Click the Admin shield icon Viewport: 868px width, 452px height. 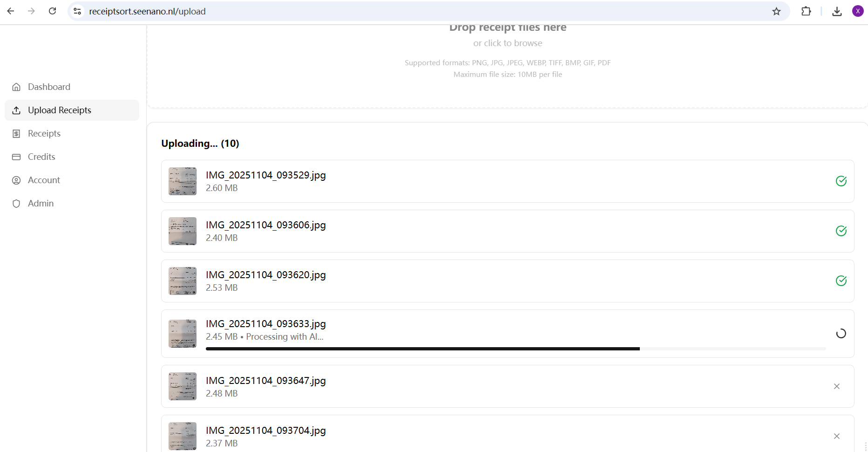[16, 203]
